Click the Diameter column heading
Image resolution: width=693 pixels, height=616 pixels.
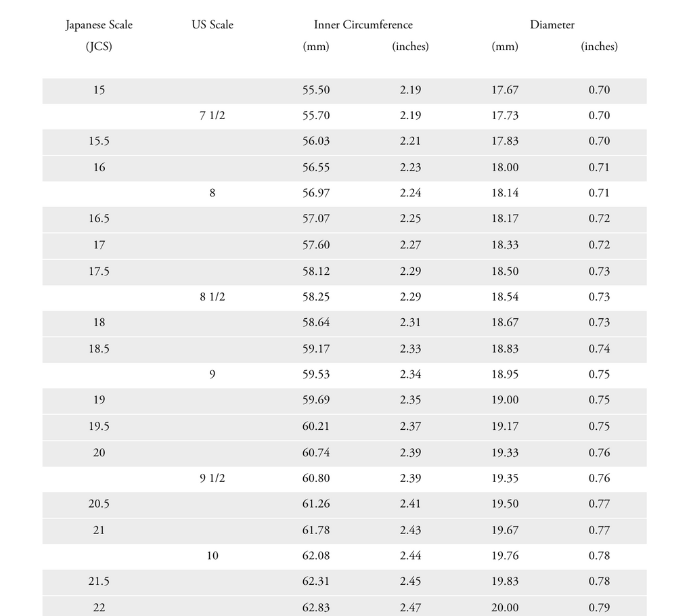(552, 25)
